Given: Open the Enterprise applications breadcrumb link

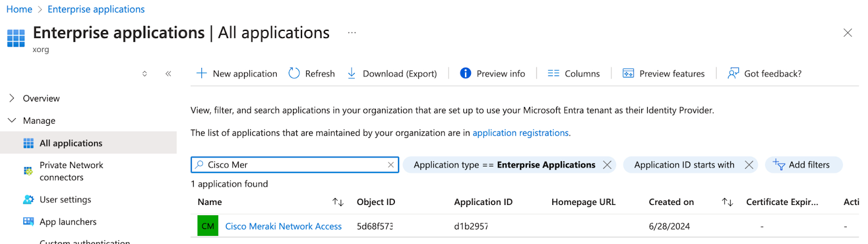Looking at the screenshot, I should click(x=96, y=9).
